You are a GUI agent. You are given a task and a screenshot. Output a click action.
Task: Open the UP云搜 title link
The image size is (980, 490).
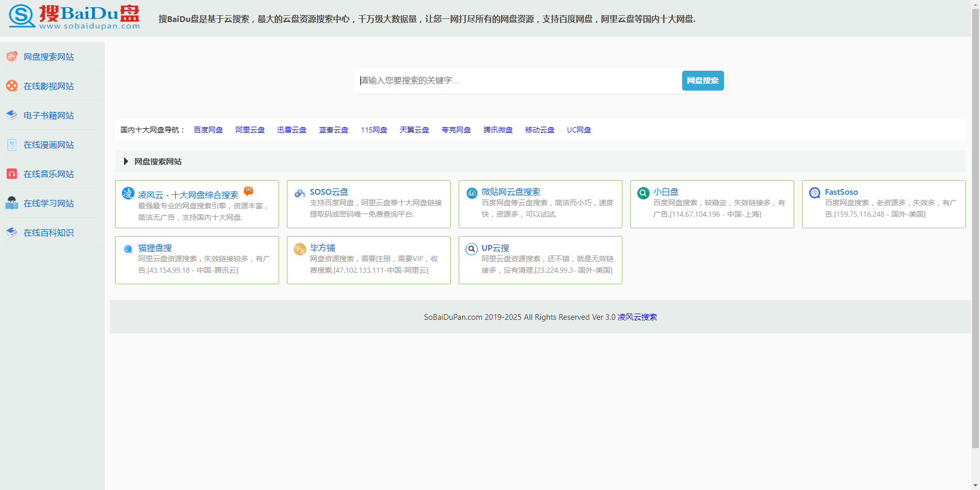pos(496,248)
